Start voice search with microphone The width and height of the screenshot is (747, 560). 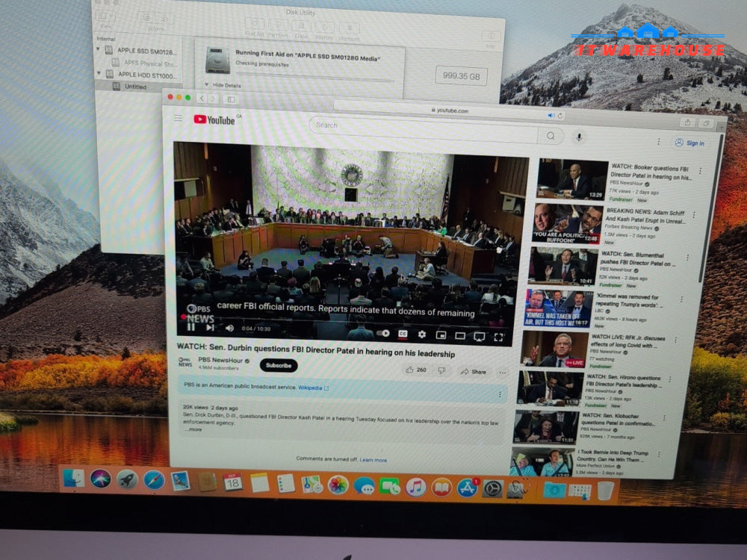point(580,137)
